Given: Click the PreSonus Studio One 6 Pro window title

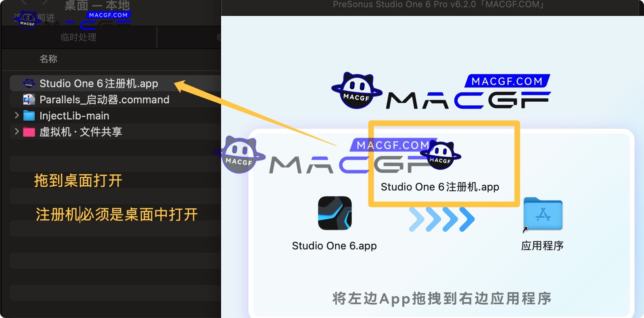Looking at the screenshot, I should (x=439, y=5).
